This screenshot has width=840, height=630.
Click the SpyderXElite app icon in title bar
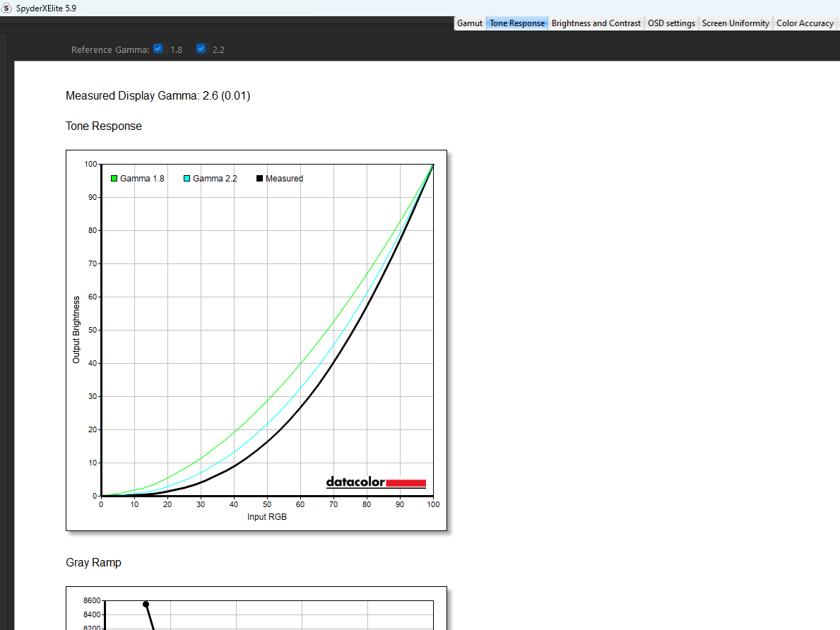[x=6, y=8]
